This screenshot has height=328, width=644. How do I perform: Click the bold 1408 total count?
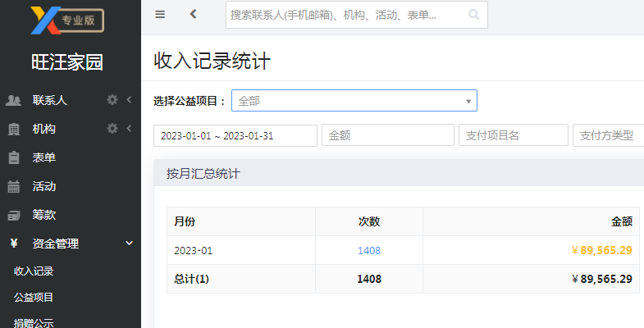[369, 279]
